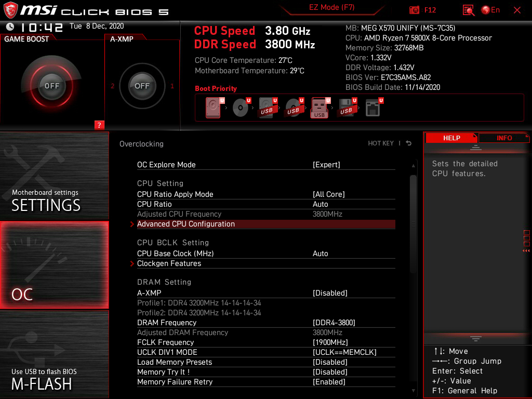This screenshot has width=532, height=399.
Task: Open the red question mark help icon
Action: pos(99,125)
